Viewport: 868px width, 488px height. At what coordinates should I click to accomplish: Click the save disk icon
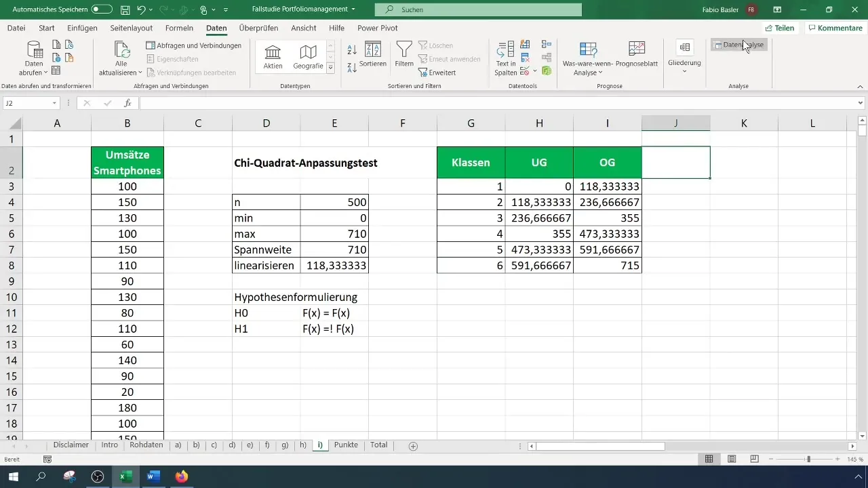tap(125, 9)
